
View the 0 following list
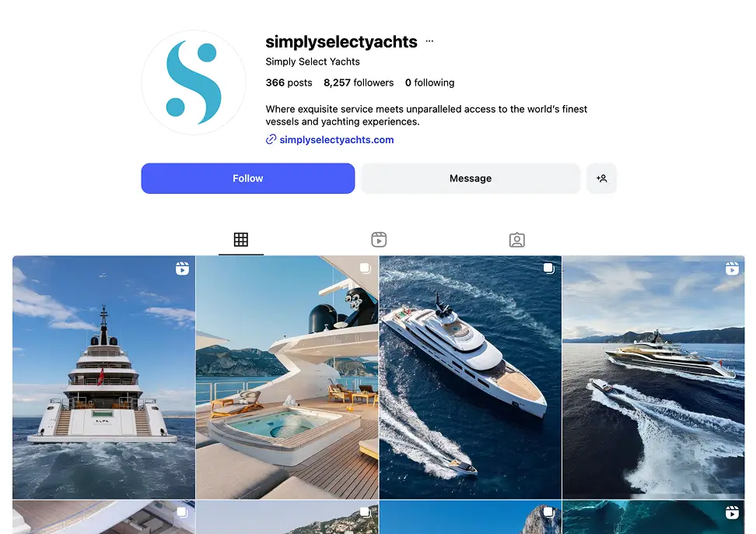click(429, 83)
